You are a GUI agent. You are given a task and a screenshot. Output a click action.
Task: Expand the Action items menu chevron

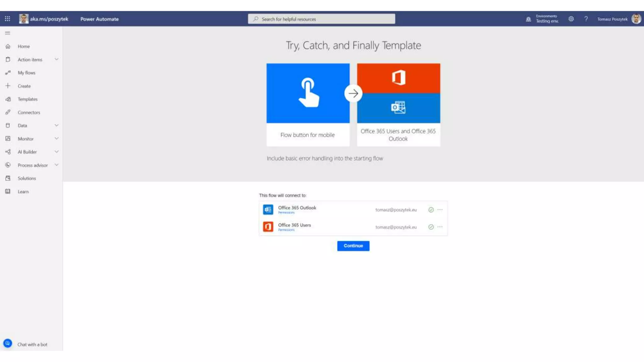[x=57, y=59]
